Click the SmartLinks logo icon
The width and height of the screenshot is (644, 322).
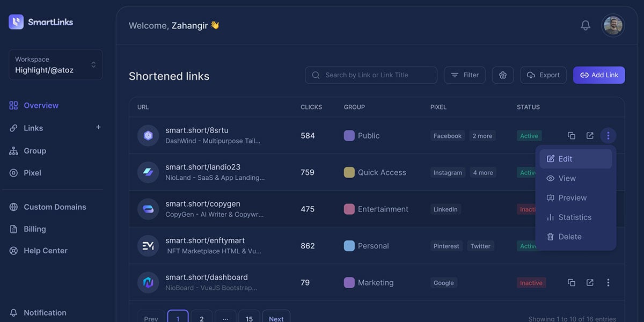click(x=16, y=22)
